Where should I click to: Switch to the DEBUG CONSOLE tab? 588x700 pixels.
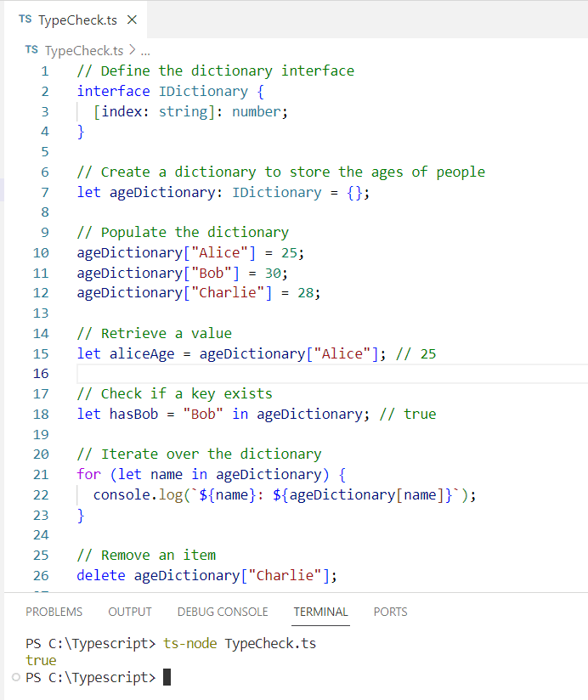(x=223, y=612)
